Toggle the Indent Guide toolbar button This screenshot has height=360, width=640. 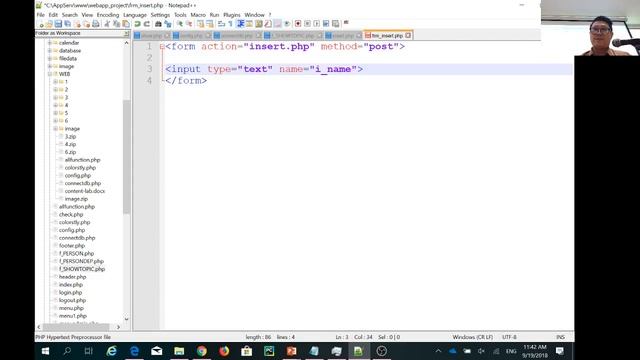[x=240, y=24]
